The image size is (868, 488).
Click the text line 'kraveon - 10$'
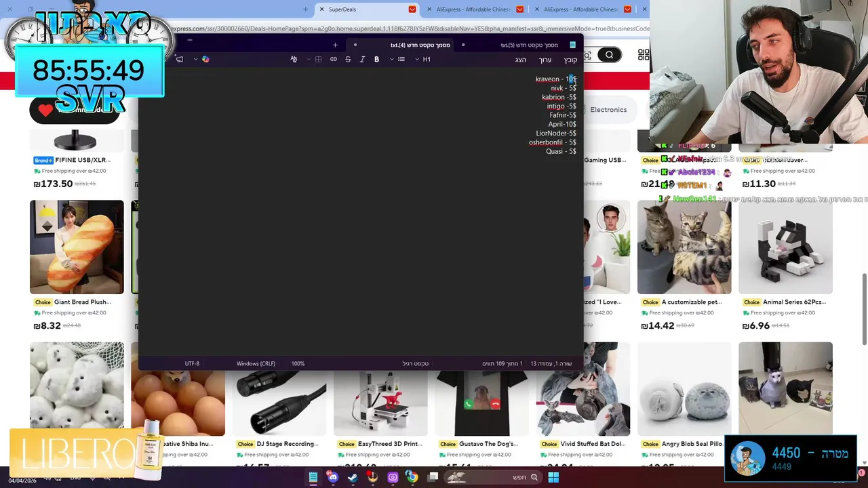[555, 79]
